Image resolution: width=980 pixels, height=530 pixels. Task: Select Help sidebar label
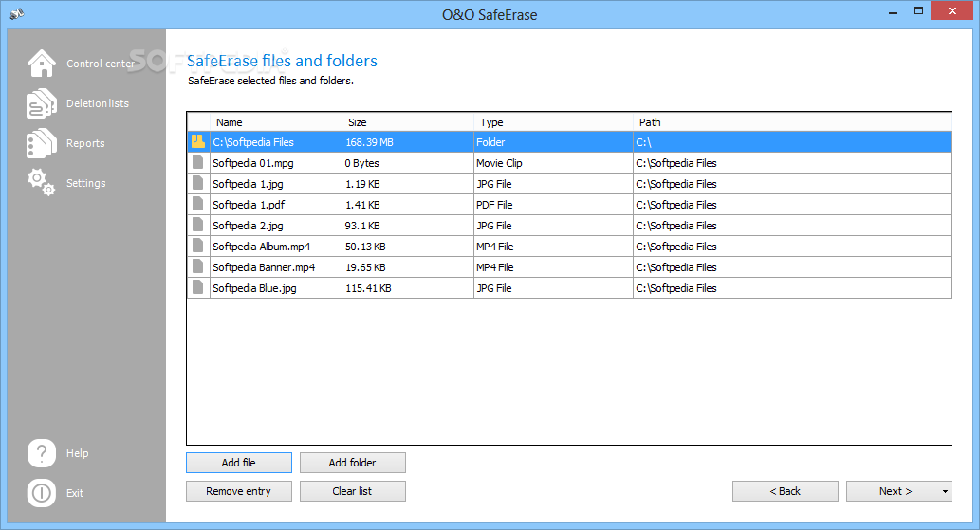78,453
